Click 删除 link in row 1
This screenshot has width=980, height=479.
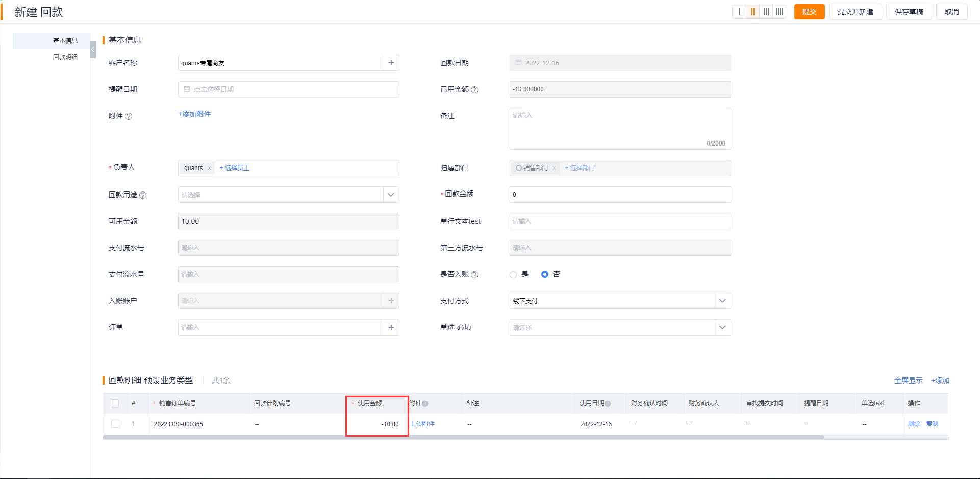pyautogui.click(x=914, y=424)
